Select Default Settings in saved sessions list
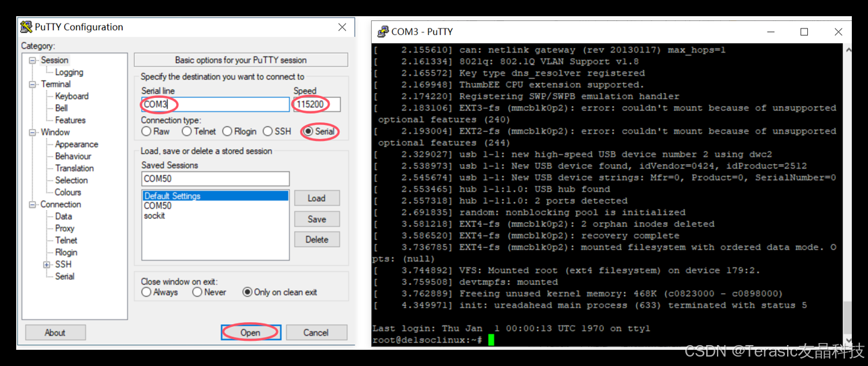Screen dimensions: 868x366 [215, 197]
